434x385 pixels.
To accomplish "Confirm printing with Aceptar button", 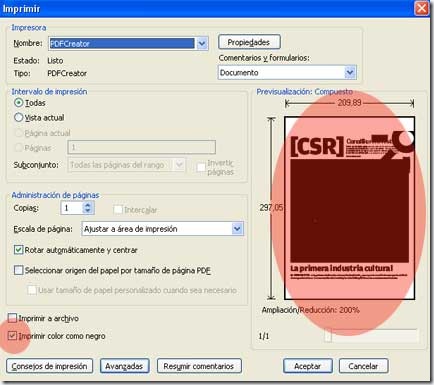I will [x=308, y=366].
